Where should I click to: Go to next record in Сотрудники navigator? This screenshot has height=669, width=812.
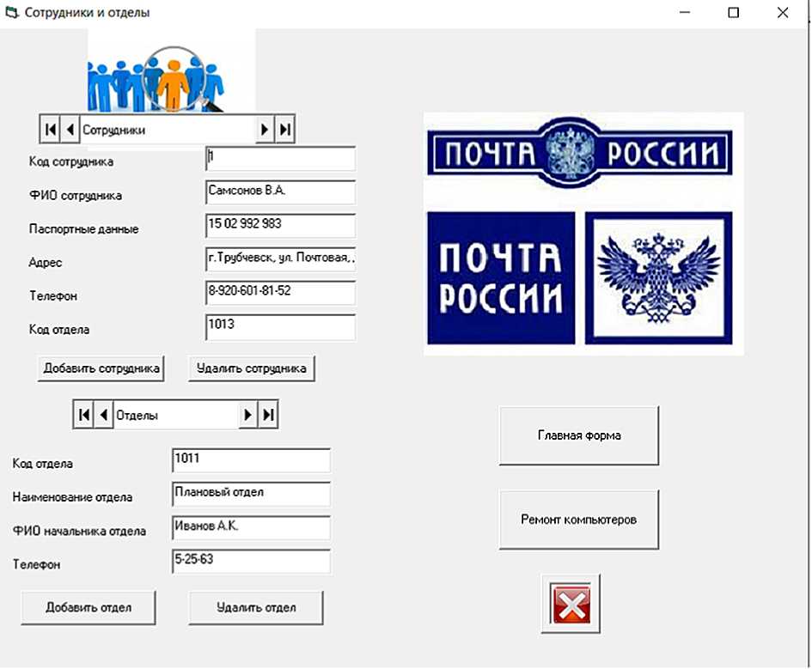coord(264,129)
